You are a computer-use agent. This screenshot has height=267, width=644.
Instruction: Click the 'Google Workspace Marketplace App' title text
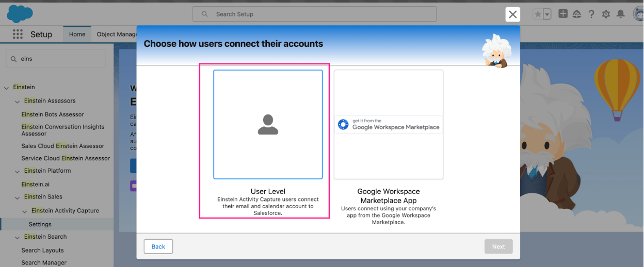click(x=389, y=196)
